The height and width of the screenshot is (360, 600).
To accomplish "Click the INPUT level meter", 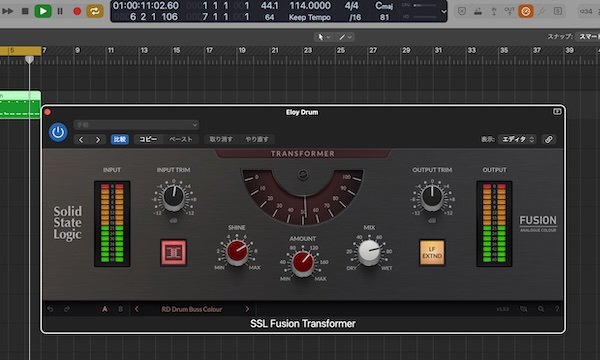I will pyautogui.click(x=112, y=223).
